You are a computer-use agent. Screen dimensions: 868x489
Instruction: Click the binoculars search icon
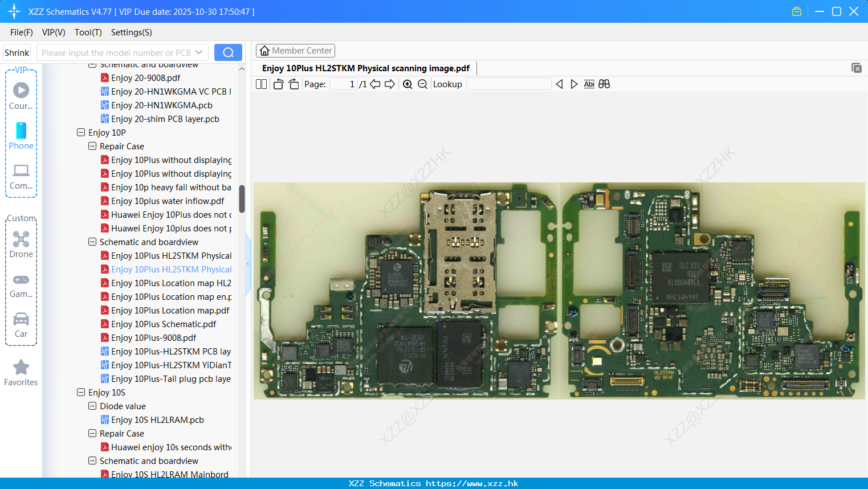click(x=604, y=84)
